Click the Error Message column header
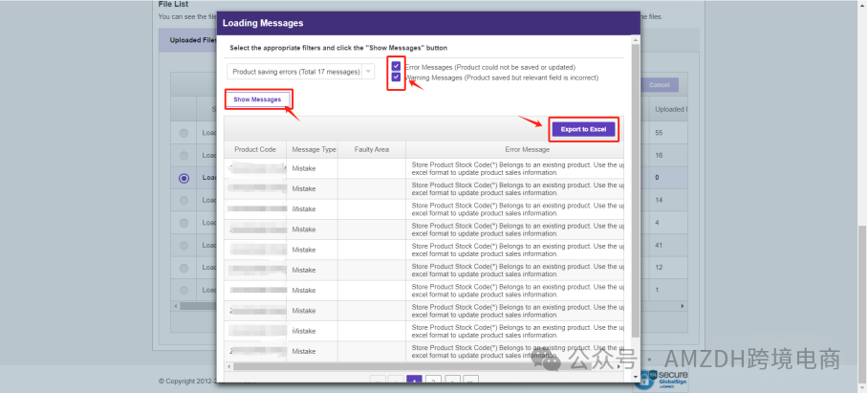This screenshot has height=393, width=868. click(527, 149)
